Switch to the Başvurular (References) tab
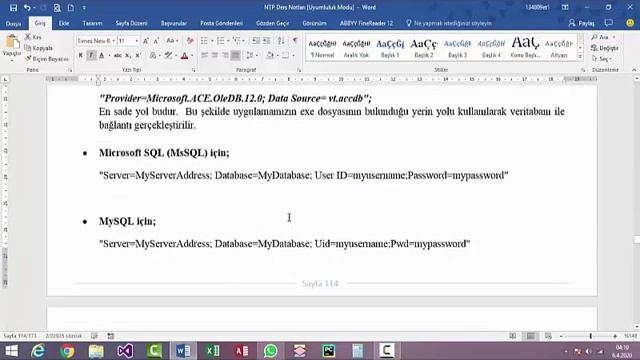Image resolution: width=640 pixels, height=360 pixels. point(174,24)
